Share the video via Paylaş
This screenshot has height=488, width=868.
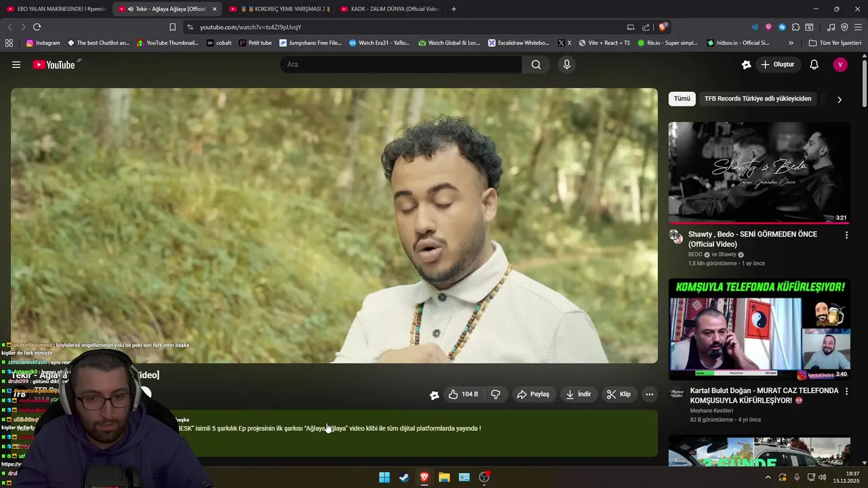point(533,394)
